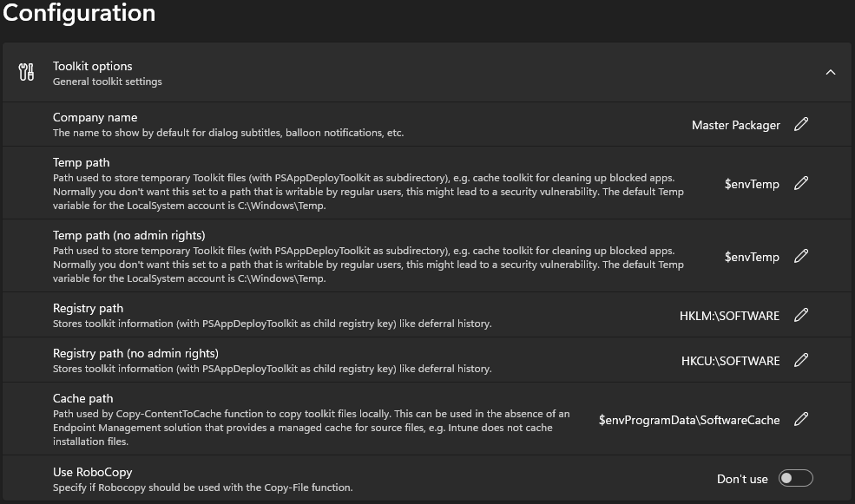Image resolution: width=855 pixels, height=504 pixels.
Task: Click the Toolkit options utensils icon
Action: (x=25, y=73)
